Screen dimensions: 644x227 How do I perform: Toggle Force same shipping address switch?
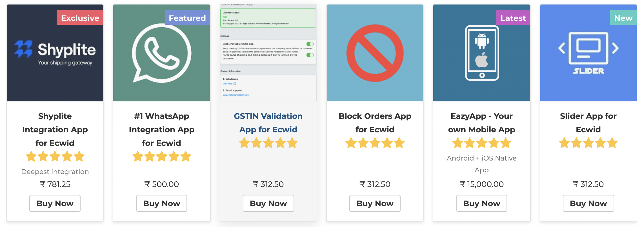(x=310, y=55)
